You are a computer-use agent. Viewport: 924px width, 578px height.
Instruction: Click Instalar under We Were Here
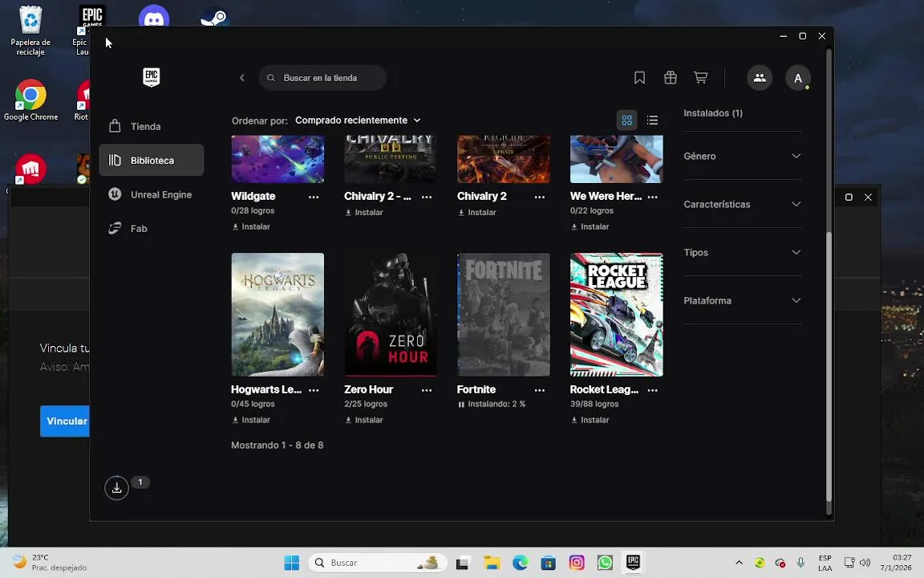tap(590, 226)
